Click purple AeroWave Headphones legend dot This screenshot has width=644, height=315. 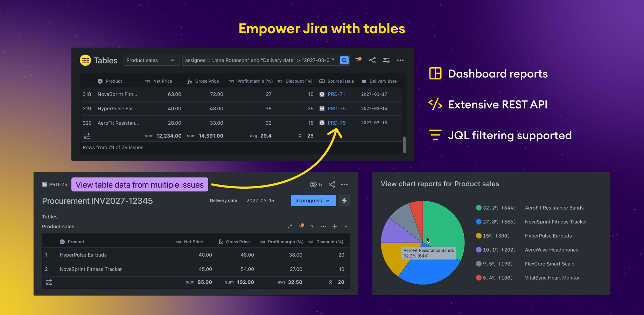(479, 250)
